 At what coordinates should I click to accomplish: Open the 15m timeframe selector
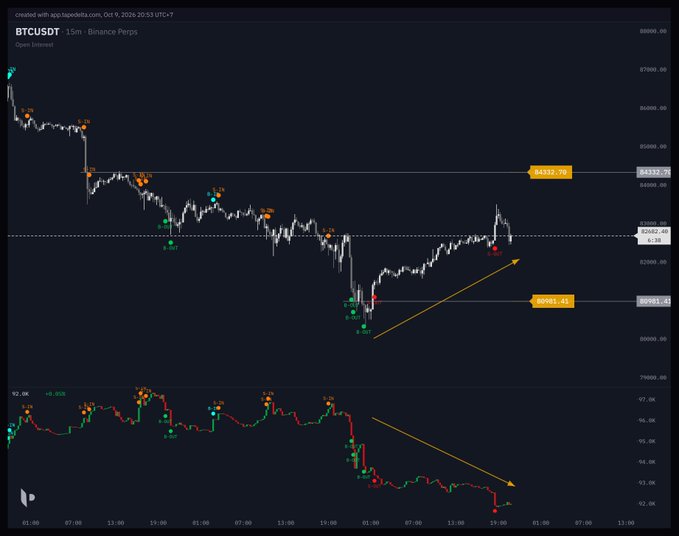74,32
